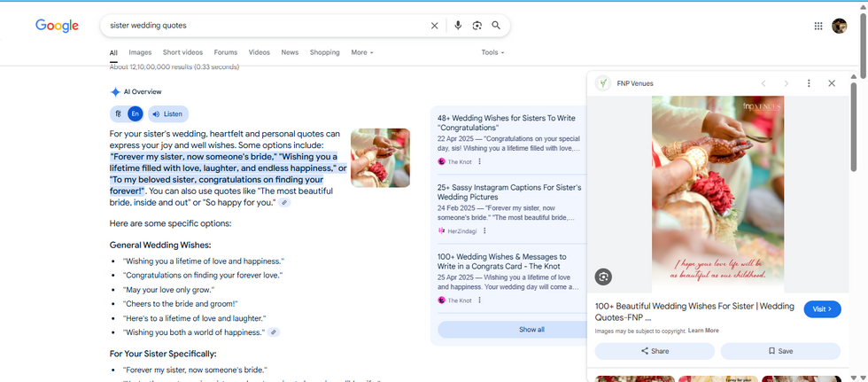Expand the More search filters dropdown

[362, 52]
